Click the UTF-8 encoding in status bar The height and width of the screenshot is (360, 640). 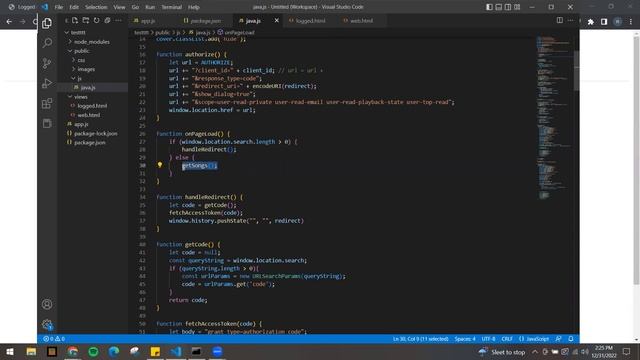pyautogui.click(x=488, y=339)
